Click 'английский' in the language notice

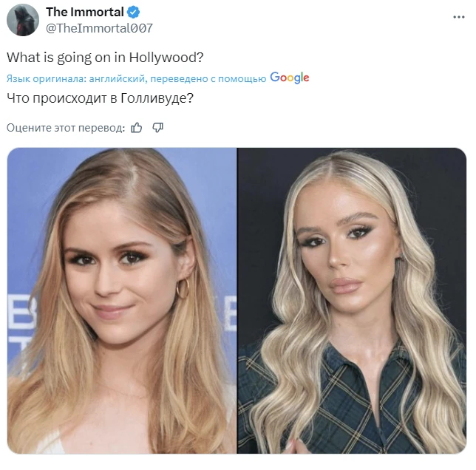point(118,78)
